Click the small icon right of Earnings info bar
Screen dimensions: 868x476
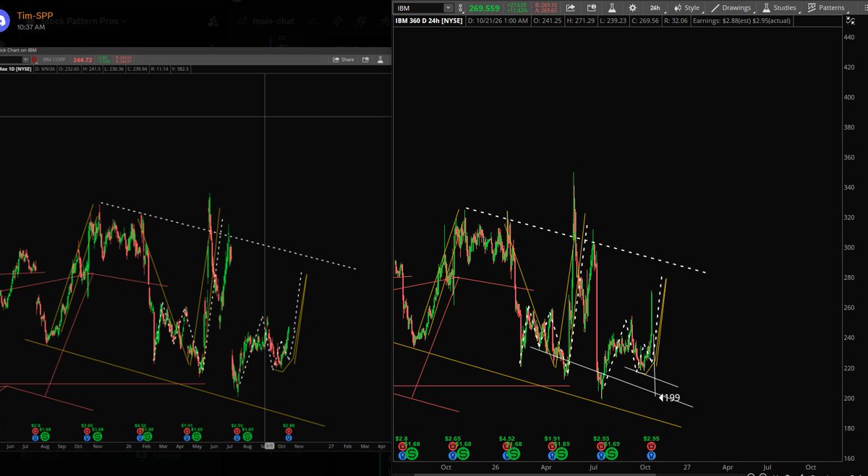coord(849,20)
